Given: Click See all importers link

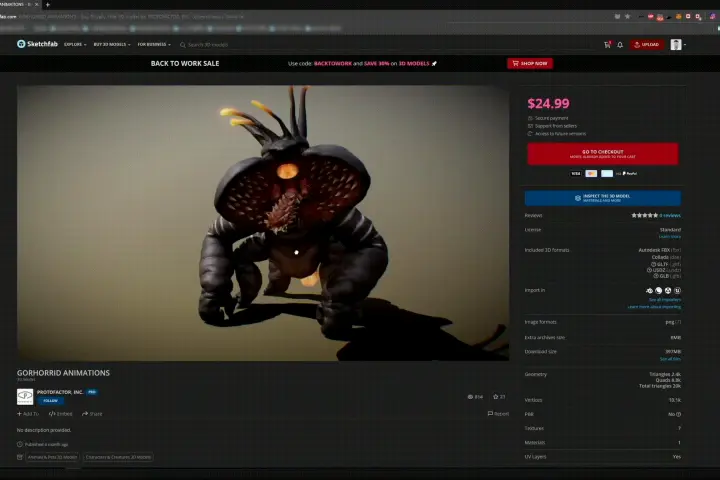Looking at the screenshot, I should [665, 299].
